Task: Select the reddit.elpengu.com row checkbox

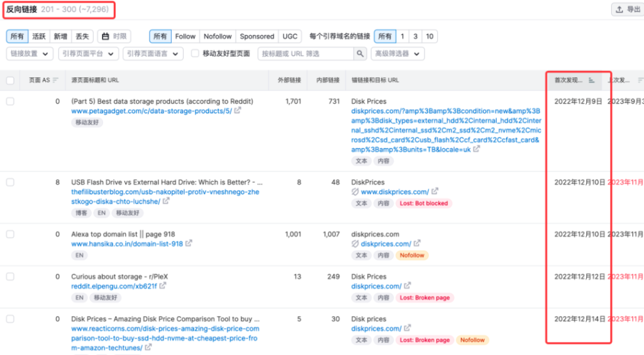Action: coord(10,276)
